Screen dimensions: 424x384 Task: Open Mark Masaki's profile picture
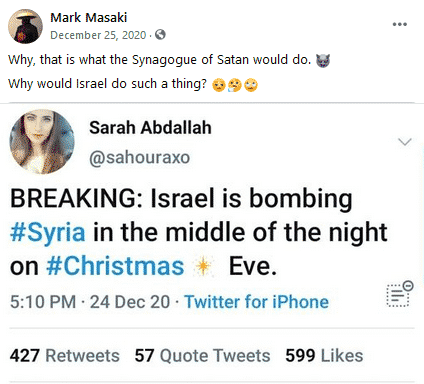25,26
